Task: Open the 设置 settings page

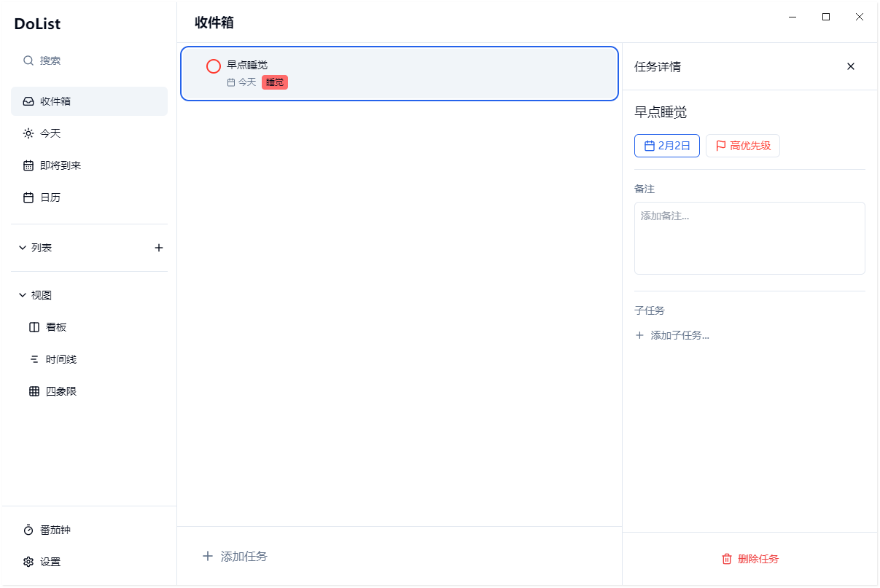Action: 50,562
